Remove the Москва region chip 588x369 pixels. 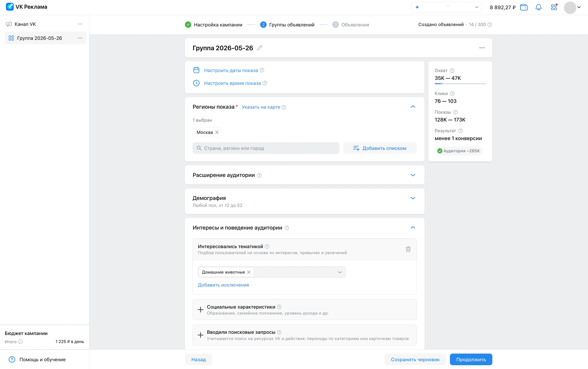217,132
